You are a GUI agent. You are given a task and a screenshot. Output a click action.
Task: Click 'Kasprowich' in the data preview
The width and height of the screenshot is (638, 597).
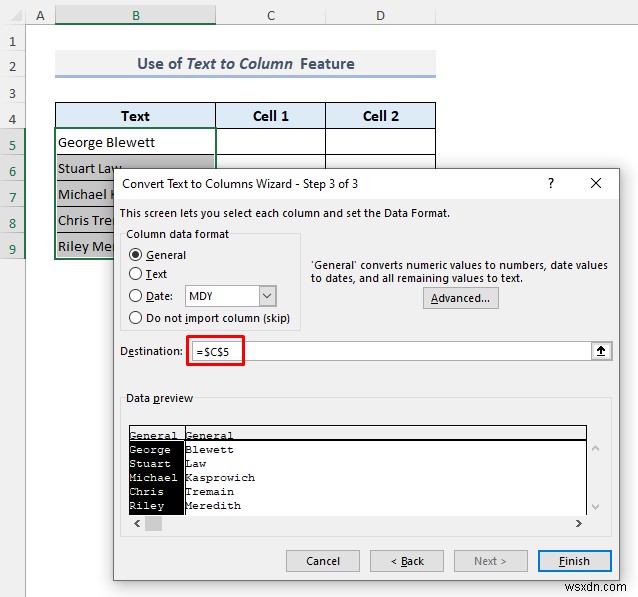coord(220,477)
